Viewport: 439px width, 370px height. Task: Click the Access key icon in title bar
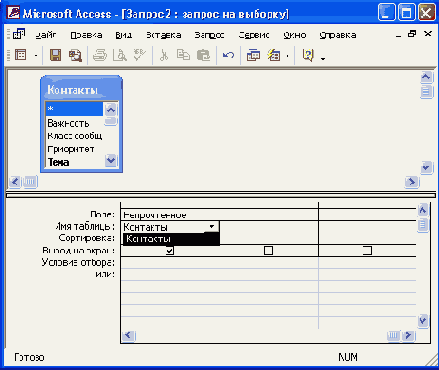click(x=13, y=13)
